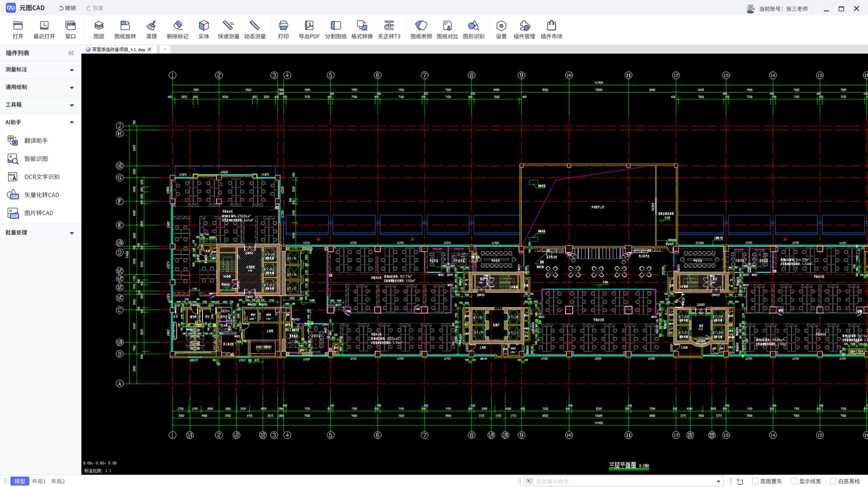
Task: Open the 插件市场 plugin market
Action: point(551,30)
